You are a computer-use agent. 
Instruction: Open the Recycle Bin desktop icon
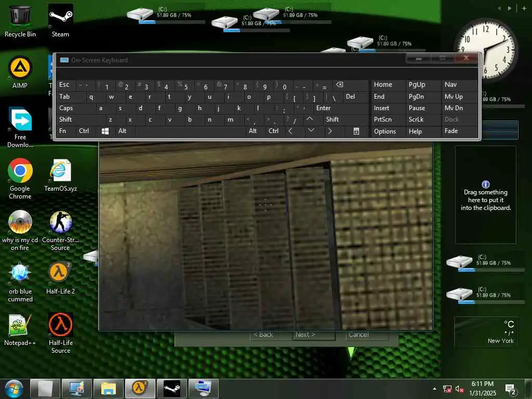click(20, 20)
